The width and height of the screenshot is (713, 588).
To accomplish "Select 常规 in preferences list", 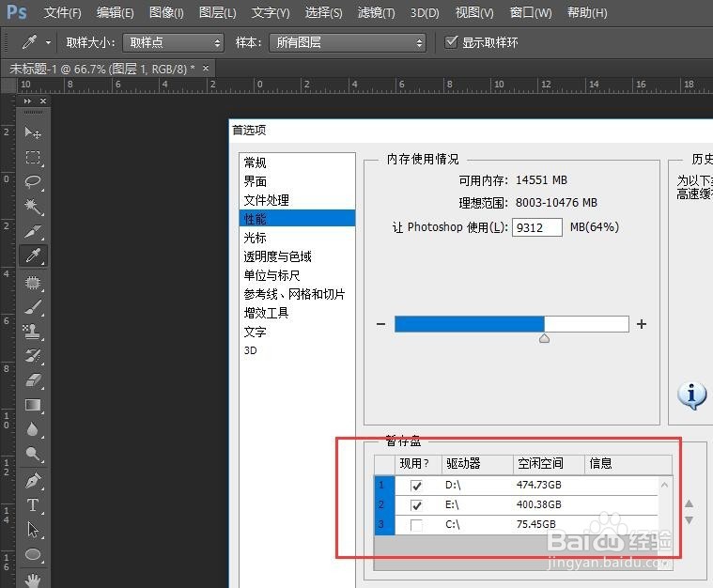I will 297,162.
